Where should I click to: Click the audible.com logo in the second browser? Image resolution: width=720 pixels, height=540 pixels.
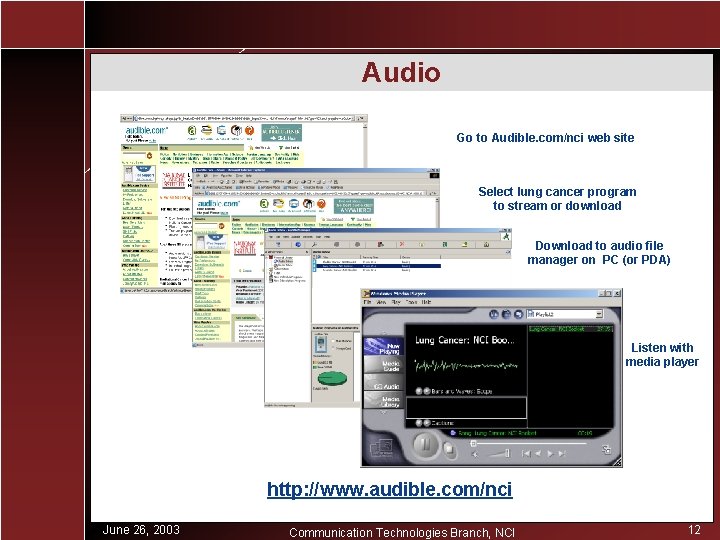[x=219, y=203]
